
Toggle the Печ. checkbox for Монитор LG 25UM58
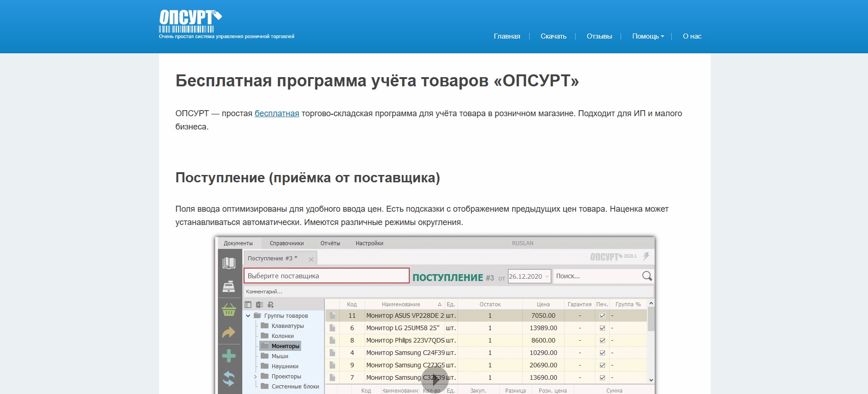pyautogui.click(x=602, y=328)
